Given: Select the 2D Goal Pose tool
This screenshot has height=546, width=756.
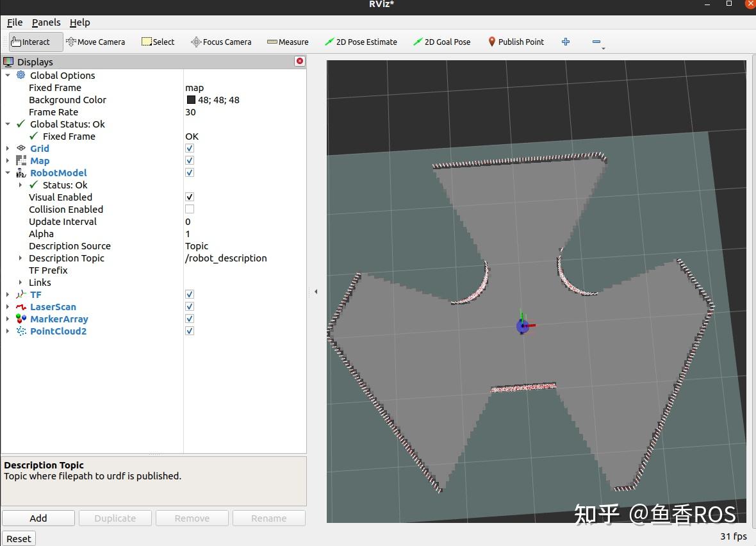Looking at the screenshot, I should [441, 42].
